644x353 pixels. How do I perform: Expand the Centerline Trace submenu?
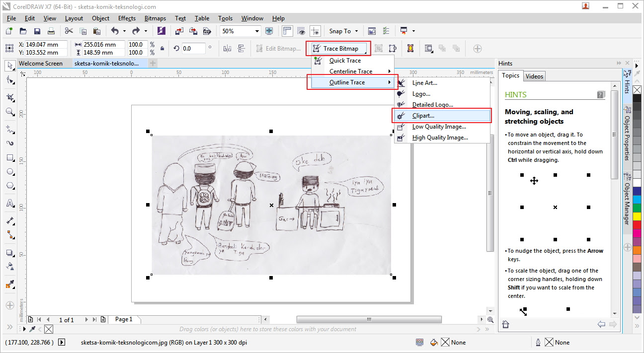[352, 71]
